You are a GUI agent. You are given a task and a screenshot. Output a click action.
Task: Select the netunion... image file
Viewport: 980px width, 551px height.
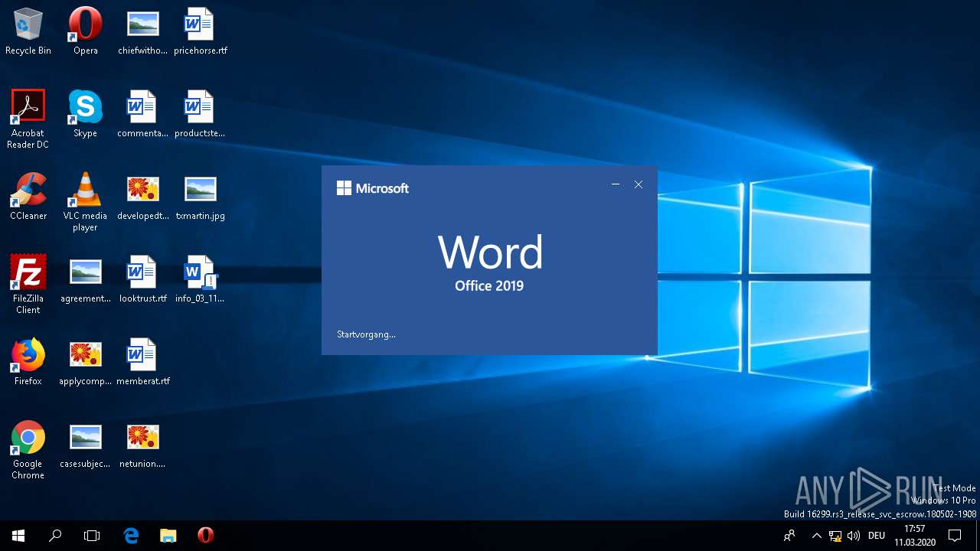pos(142,445)
